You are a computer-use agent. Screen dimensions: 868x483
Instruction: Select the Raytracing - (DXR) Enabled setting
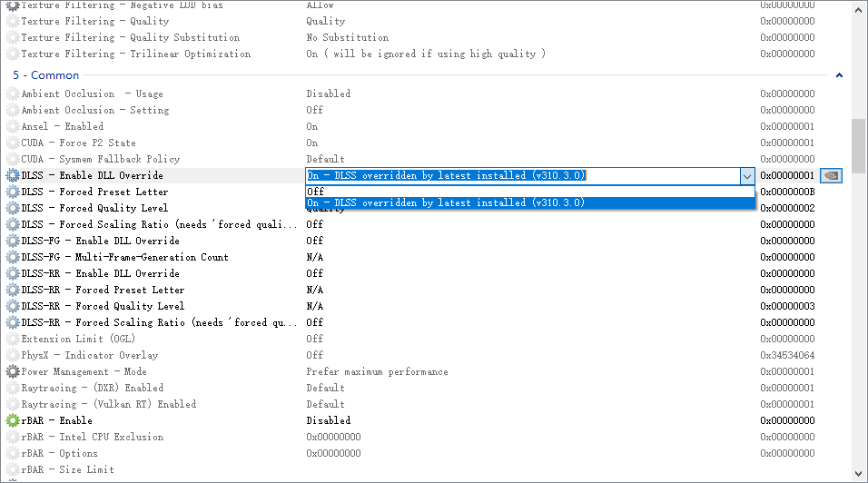pos(92,388)
